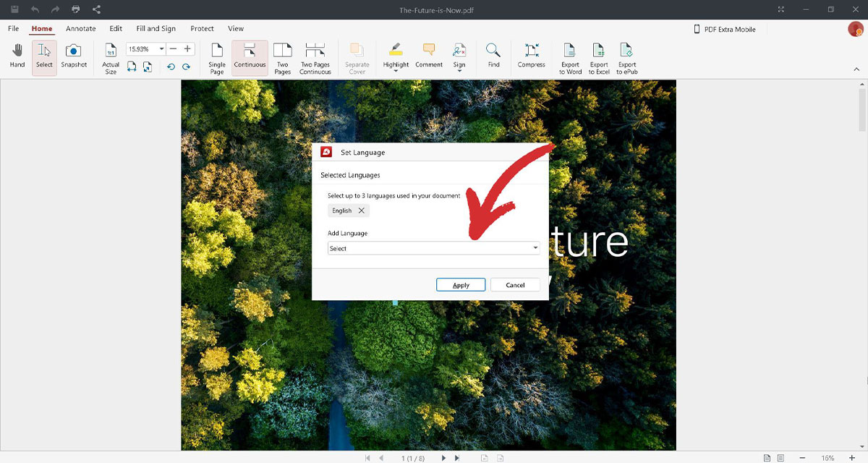
Task: Click the Fit Page icon under zoom box
Action: point(147,67)
